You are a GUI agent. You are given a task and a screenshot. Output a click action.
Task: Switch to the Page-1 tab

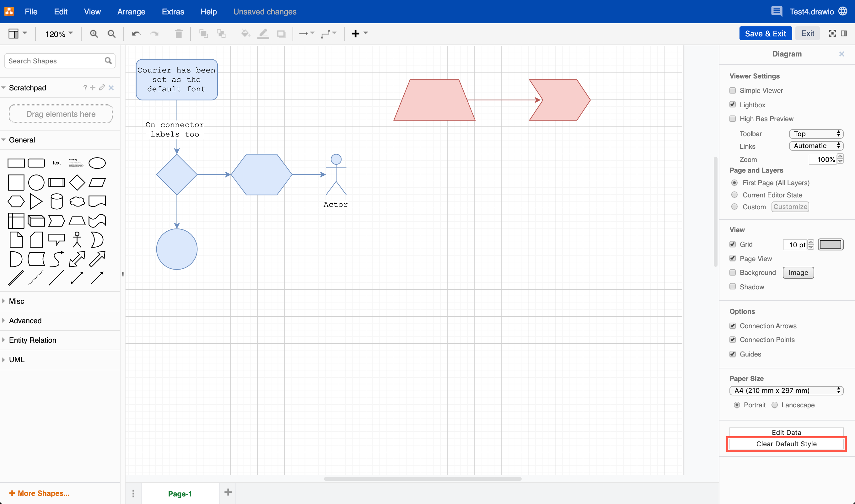point(180,493)
